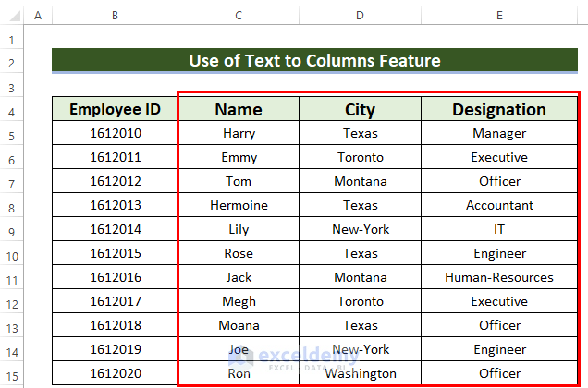Select the cell containing Washington
Screen dimensions: 588x388
[360, 373]
